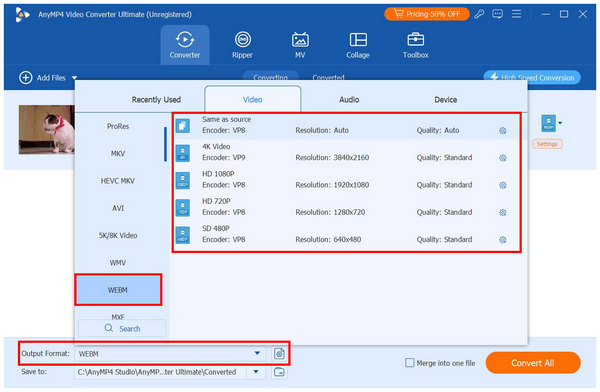Image resolution: width=600 pixels, height=392 pixels.
Task: Click the orange Settings button
Action: click(x=547, y=144)
